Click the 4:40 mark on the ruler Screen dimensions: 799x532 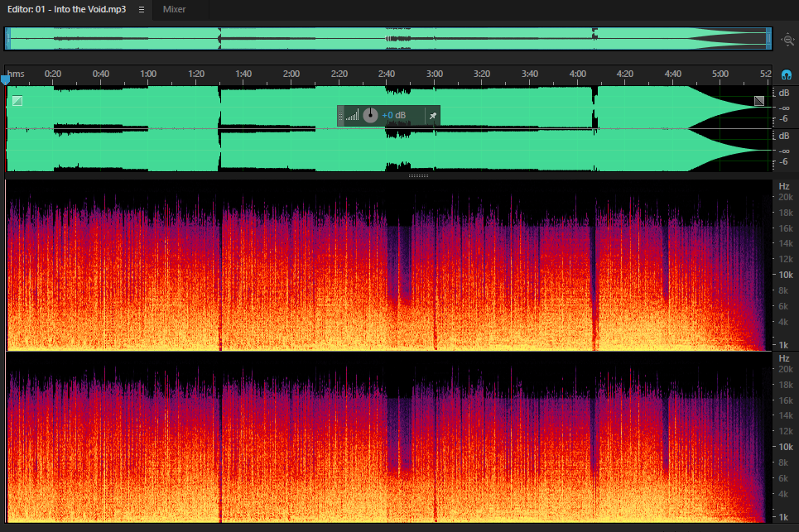[x=672, y=74]
